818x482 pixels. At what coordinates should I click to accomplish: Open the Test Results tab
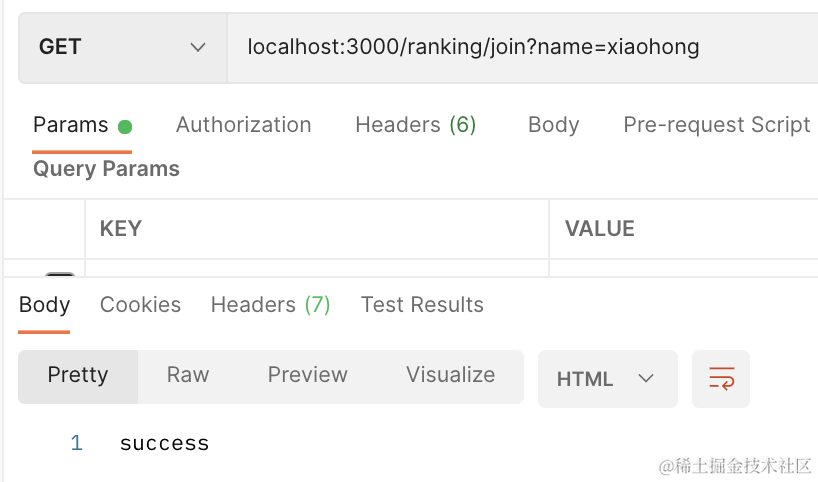422,305
